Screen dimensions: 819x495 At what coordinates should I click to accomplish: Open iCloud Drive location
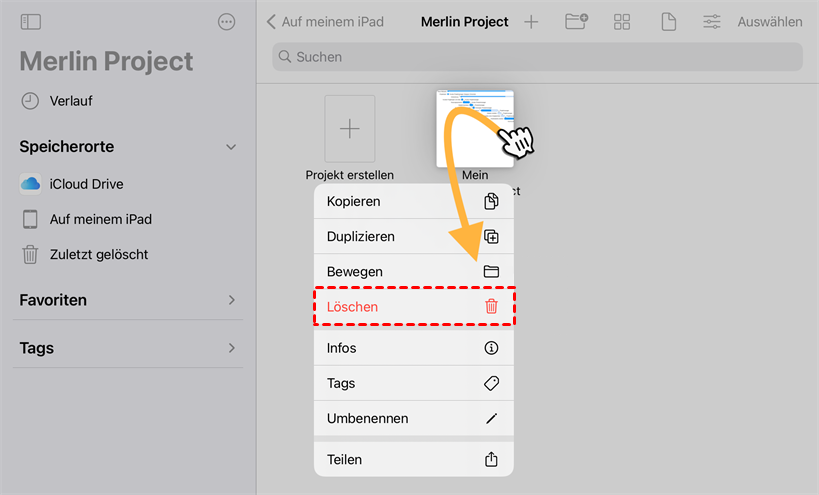(86, 184)
